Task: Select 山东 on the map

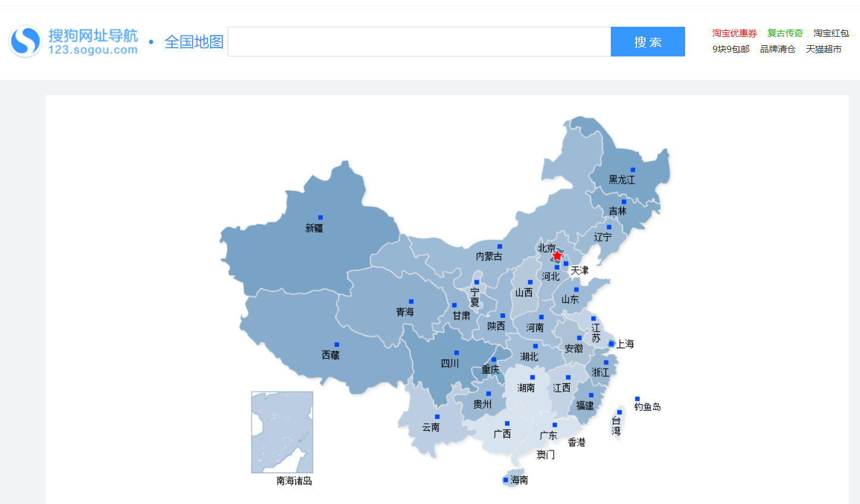Action: [x=570, y=300]
